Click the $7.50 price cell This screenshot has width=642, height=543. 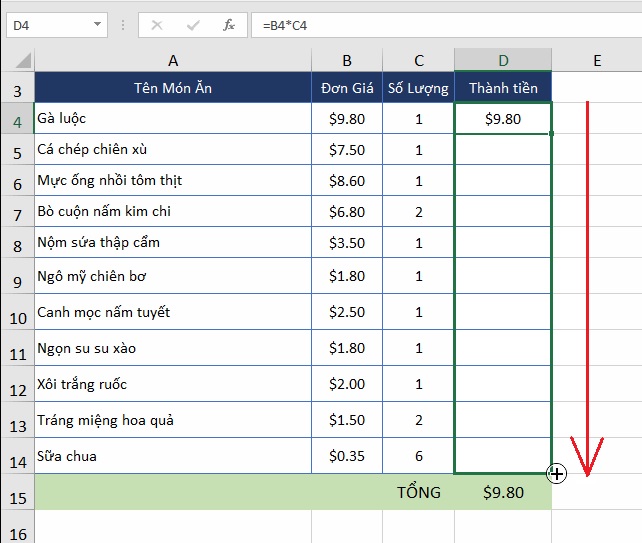pos(347,149)
